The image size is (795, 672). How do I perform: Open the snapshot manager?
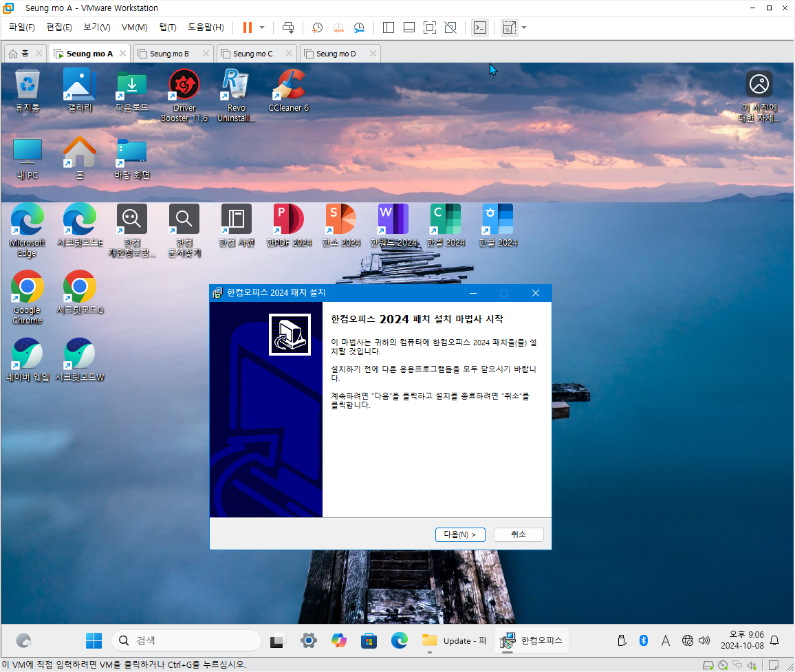tap(359, 28)
